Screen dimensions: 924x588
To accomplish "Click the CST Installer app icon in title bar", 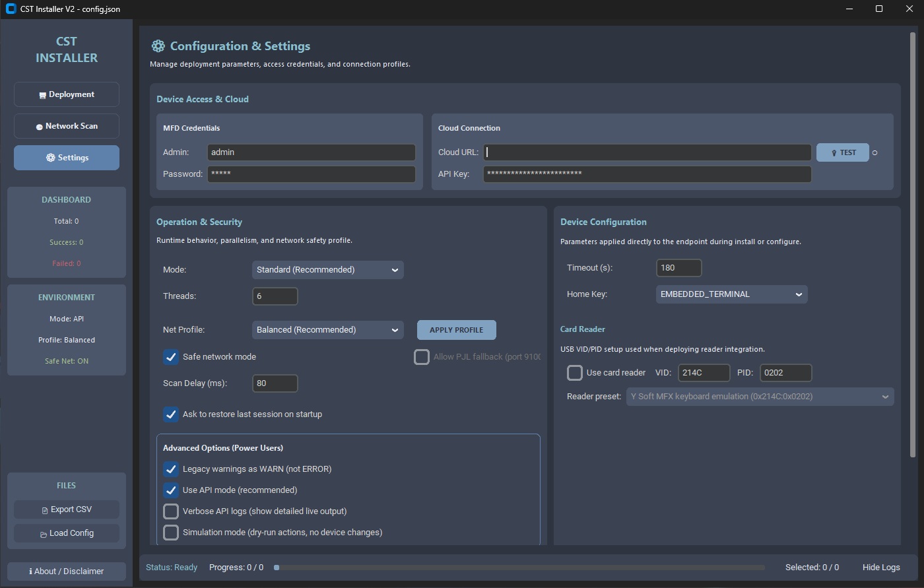I will point(11,9).
